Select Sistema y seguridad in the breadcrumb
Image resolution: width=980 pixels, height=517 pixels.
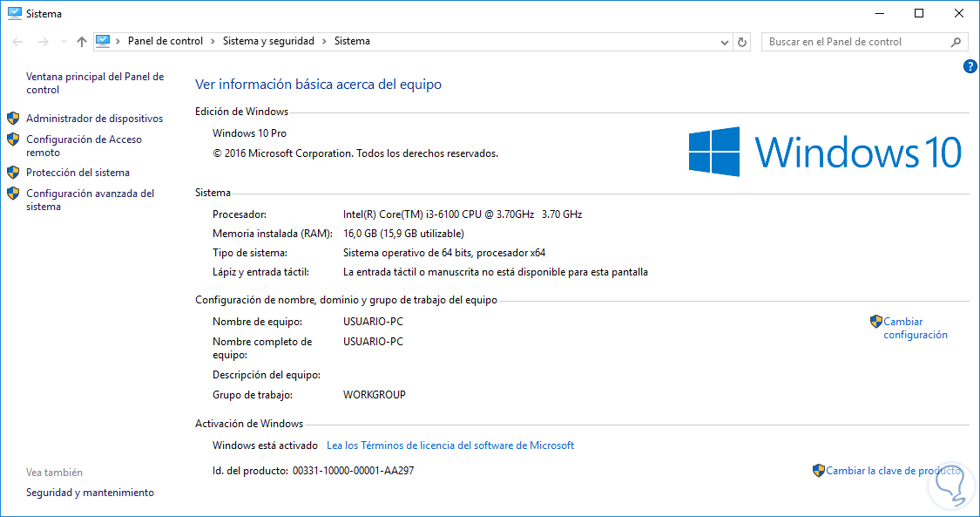(x=269, y=41)
